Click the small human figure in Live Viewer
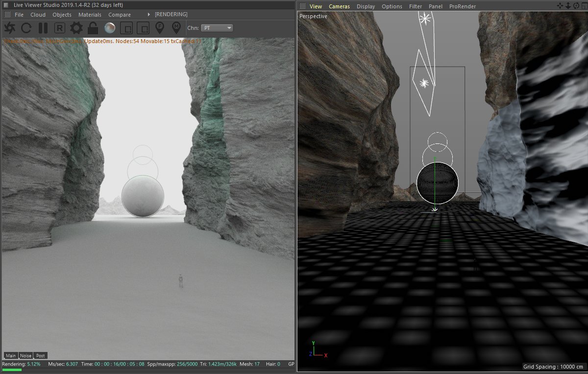 [181, 280]
